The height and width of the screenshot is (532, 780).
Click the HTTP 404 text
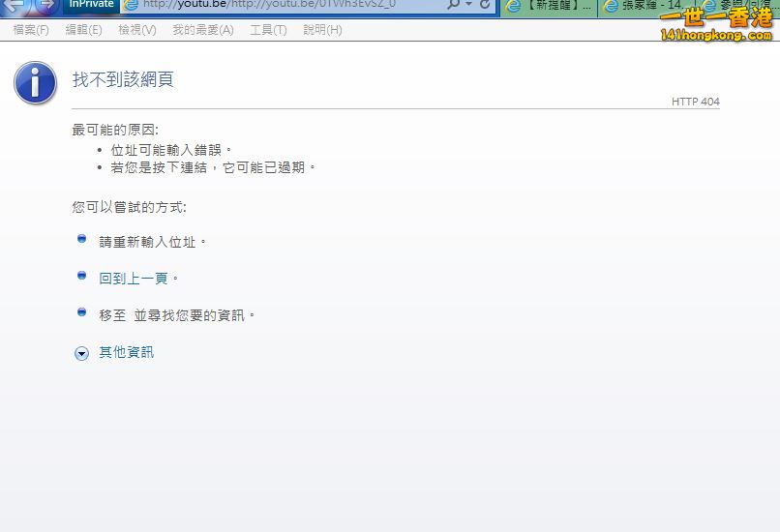pos(696,102)
